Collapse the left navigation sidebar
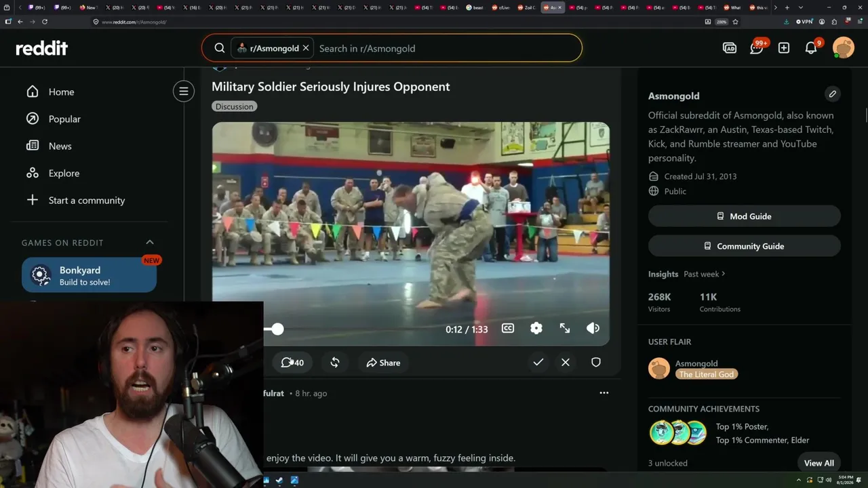868x488 pixels. click(x=183, y=91)
